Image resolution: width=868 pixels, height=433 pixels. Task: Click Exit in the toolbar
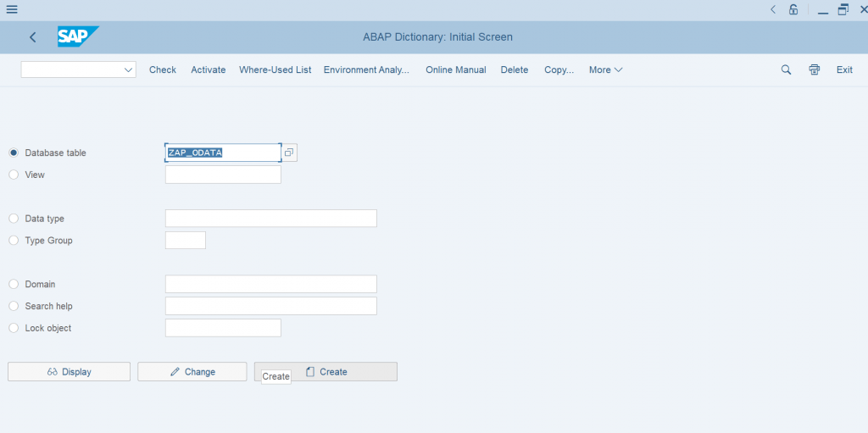click(844, 69)
